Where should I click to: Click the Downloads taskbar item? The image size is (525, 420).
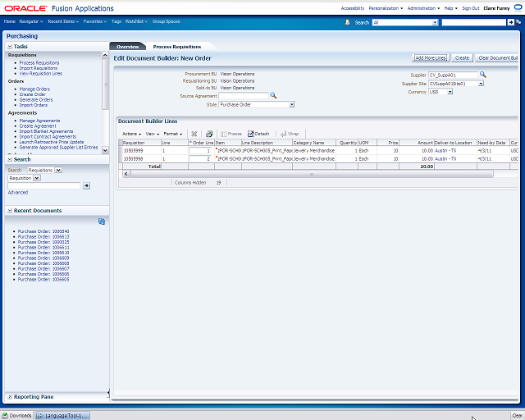tap(17, 416)
